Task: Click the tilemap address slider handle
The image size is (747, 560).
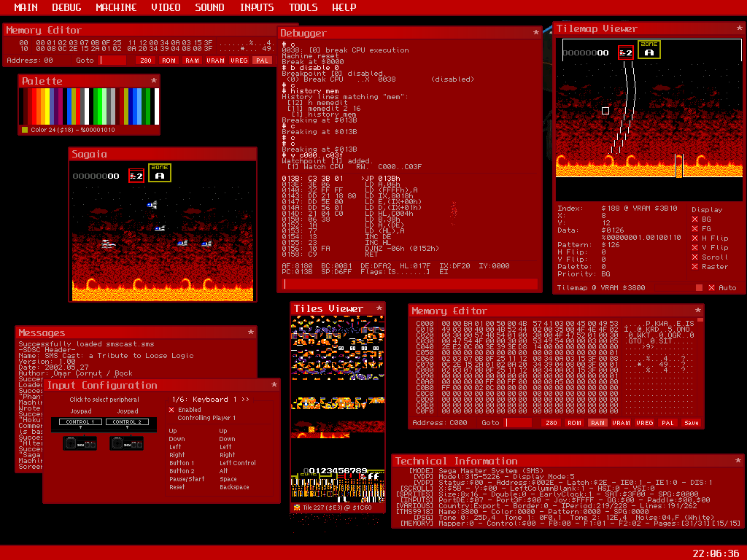Action: pyautogui.click(x=699, y=287)
